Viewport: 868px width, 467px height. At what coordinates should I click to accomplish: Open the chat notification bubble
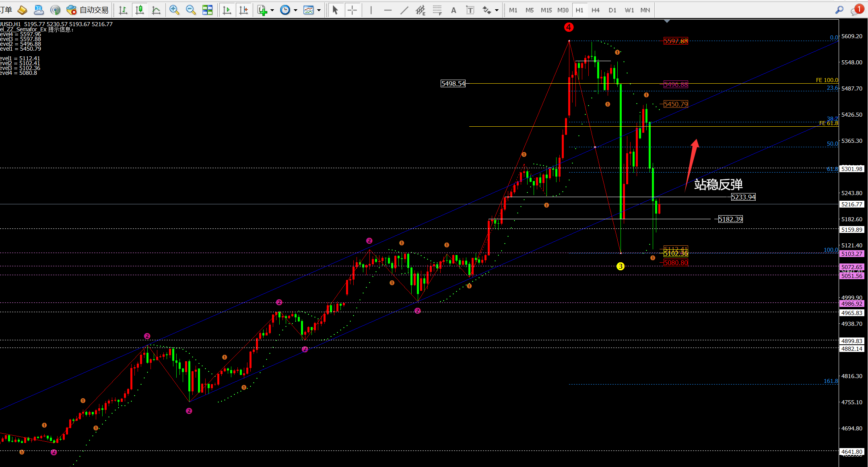click(x=856, y=10)
